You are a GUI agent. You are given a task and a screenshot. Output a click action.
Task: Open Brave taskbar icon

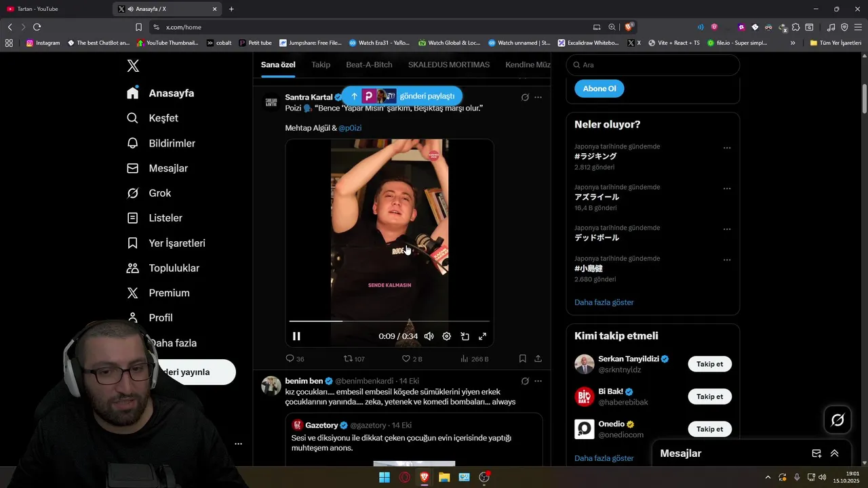click(425, 477)
